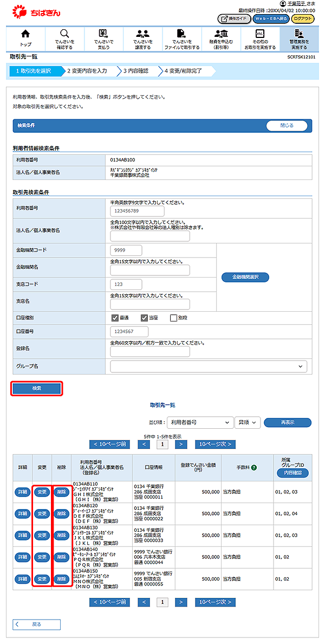Open その他のお取引を実施する menu
325x644 pixels.
coord(260,39)
